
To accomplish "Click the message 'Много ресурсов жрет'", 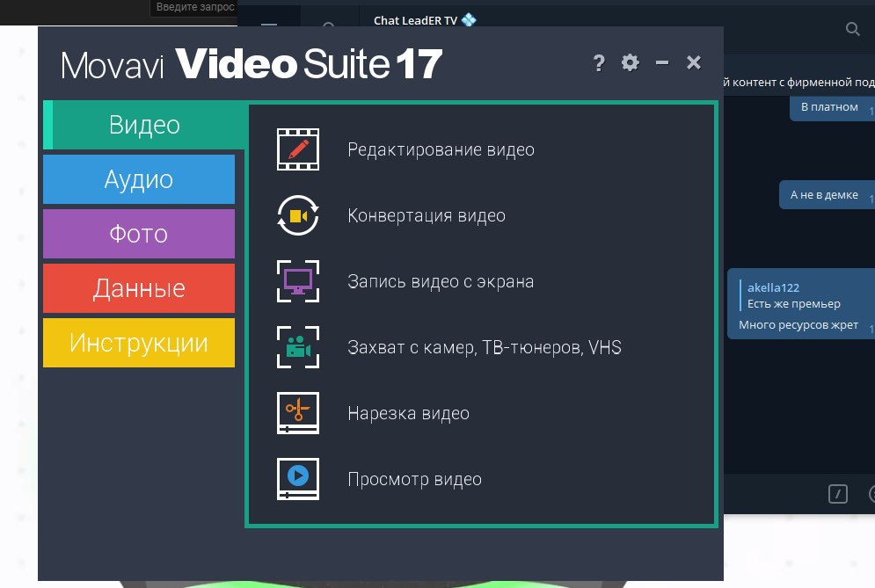I will [798, 324].
